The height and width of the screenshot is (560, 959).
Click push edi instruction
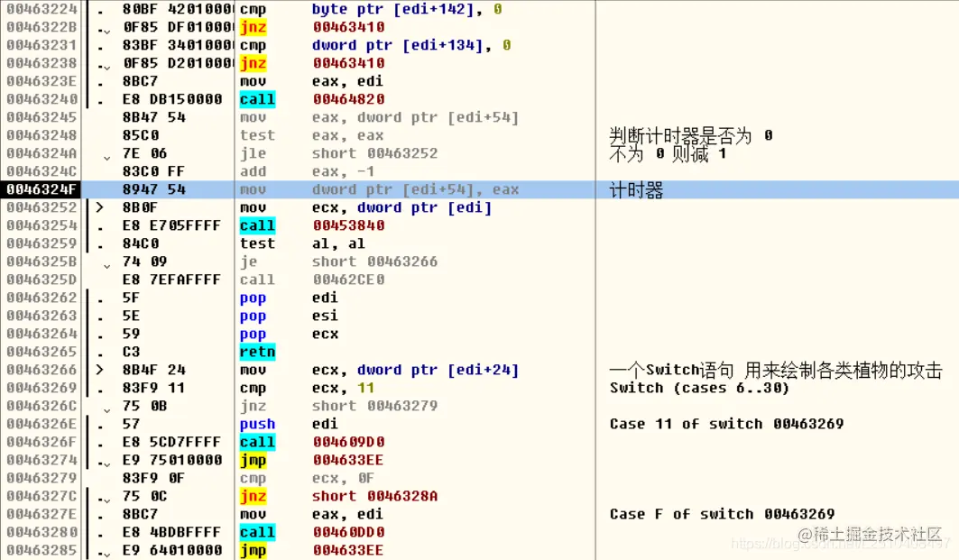click(289, 424)
